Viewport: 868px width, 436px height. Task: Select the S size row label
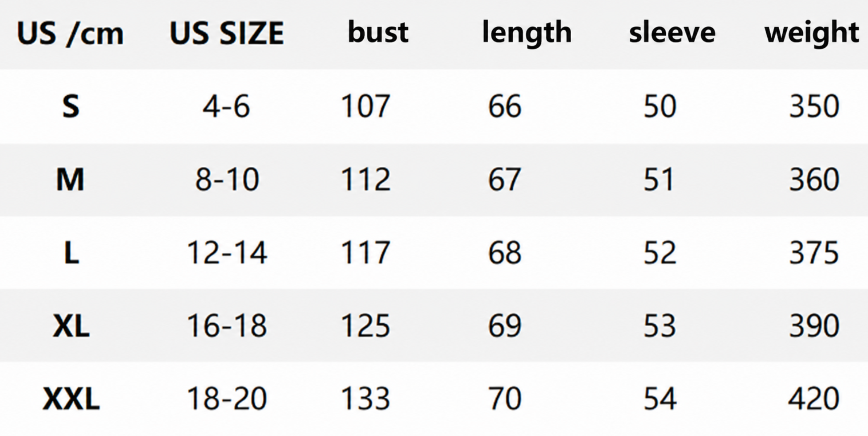point(71,107)
